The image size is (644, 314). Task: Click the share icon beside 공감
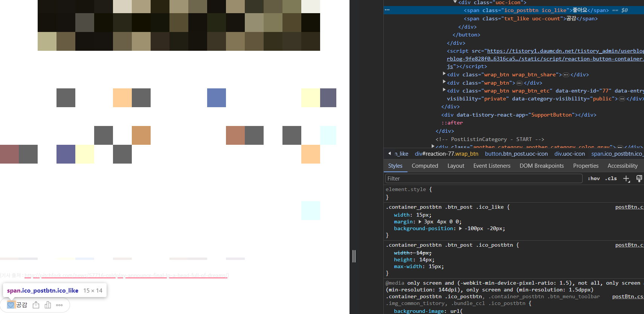[36, 305]
